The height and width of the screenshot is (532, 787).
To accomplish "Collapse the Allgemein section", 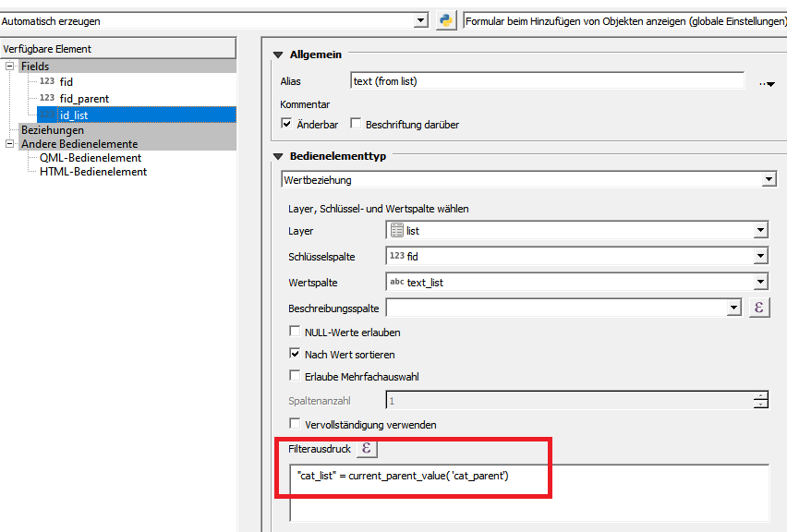I will coord(276,54).
